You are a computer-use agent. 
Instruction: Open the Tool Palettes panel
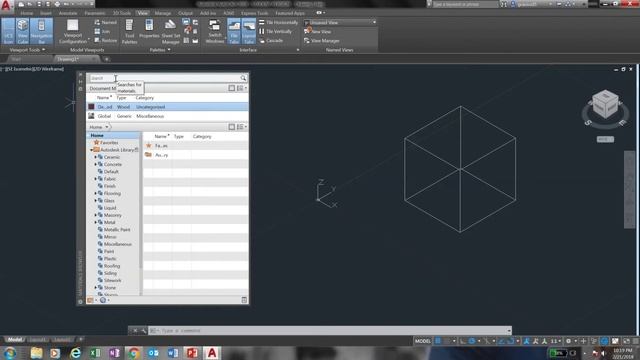(129, 31)
